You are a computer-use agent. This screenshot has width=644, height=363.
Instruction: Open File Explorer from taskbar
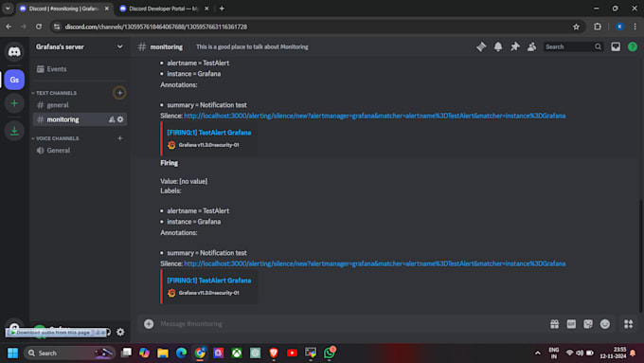tap(163, 354)
